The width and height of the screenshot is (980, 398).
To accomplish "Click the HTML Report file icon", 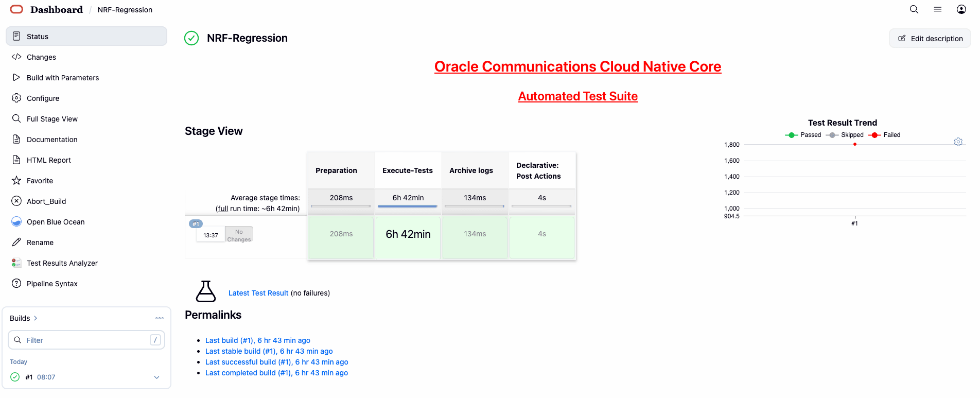I will (16, 160).
